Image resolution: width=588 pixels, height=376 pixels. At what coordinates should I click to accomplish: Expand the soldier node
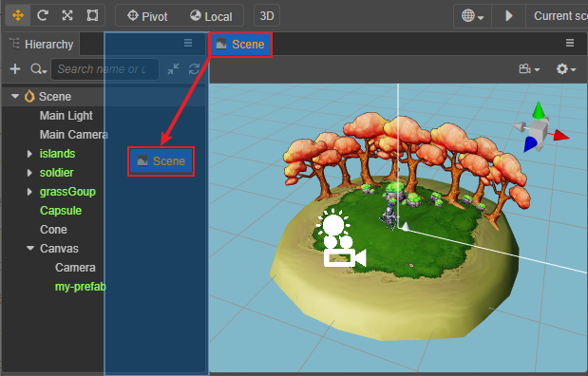[x=29, y=173]
